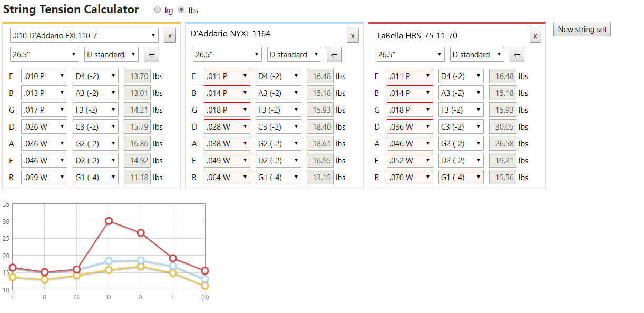Click the yellow D string chart point
Screen dimensions: 644x313
[109, 270]
